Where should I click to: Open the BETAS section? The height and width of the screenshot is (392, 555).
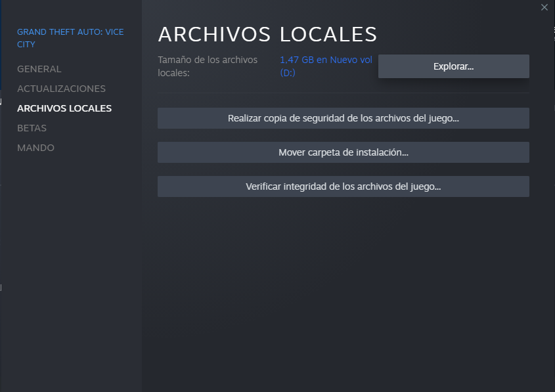click(32, 128)
